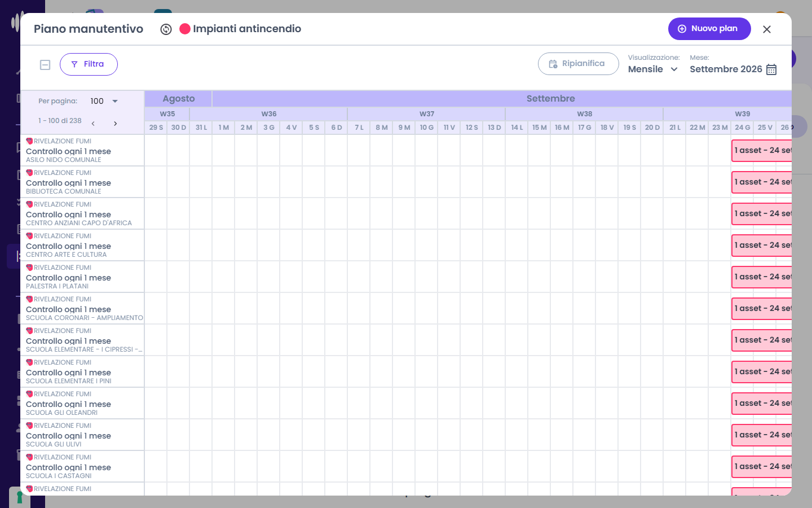Screen dimensions: 812x508
Task: Click the Rivelazione Fumi icon in PALESTRA I PLATANI row
Action: click(x=29, y=268)
